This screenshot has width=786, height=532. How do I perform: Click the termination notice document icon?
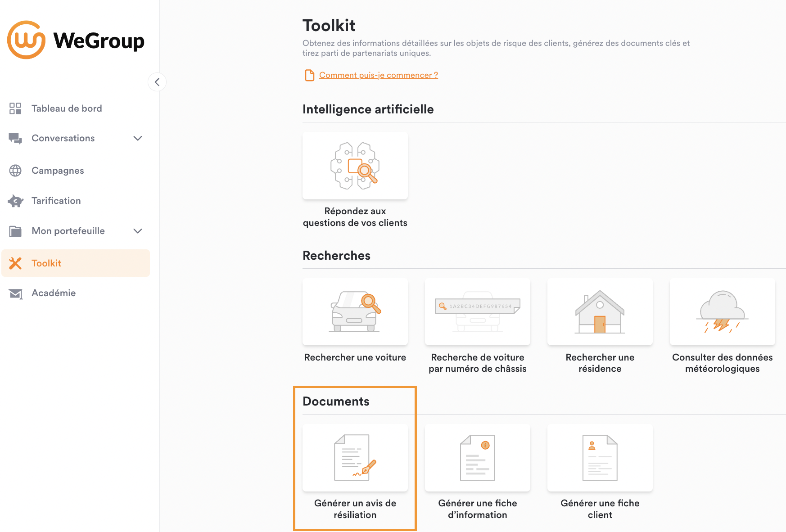pyautogui.click(x=355, y=458)
